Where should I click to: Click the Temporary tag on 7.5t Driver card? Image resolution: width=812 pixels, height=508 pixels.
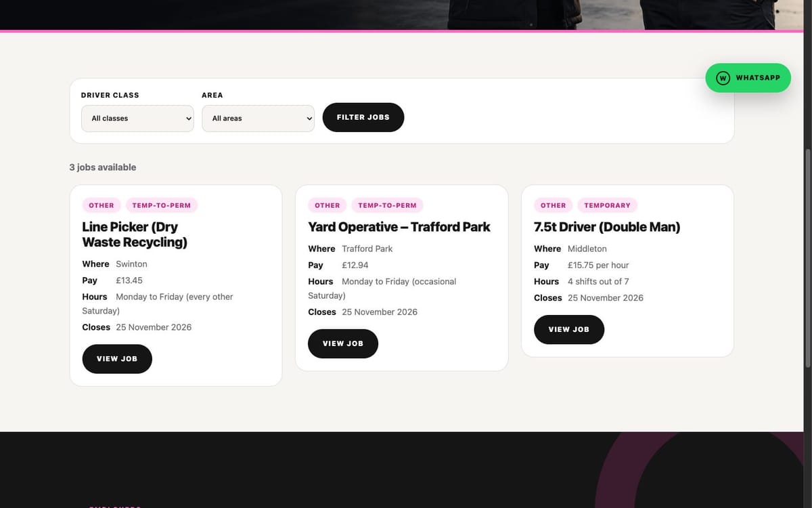pyautogui.click(x=608, y=205)
